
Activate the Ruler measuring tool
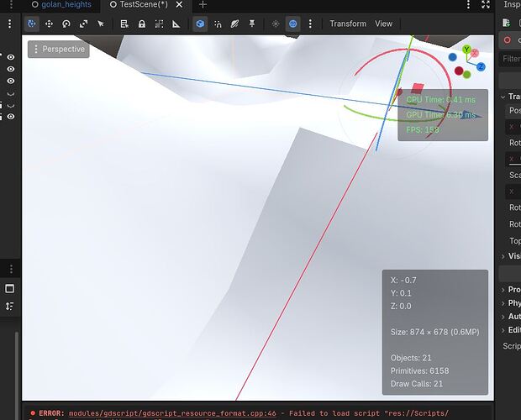176,24
